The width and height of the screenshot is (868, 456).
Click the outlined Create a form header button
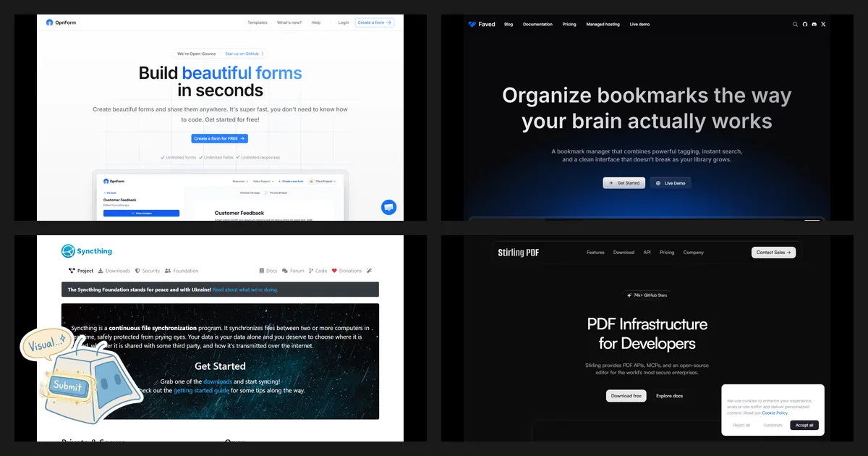click(375, 22)
